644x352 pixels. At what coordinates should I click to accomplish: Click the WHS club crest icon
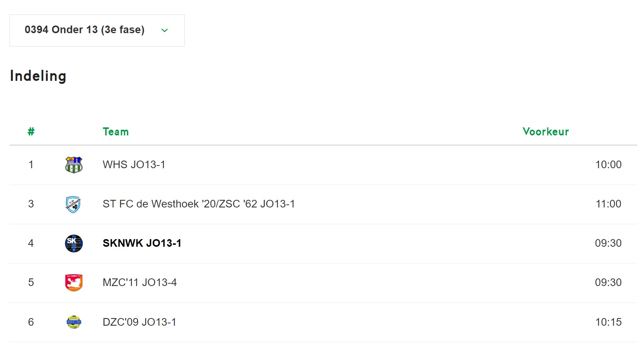point(74,165)
